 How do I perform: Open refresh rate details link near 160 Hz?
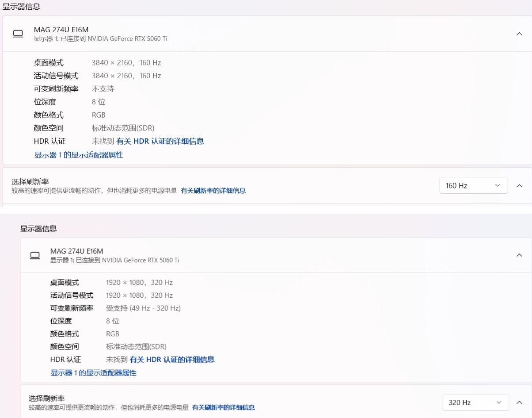(213, 191)
